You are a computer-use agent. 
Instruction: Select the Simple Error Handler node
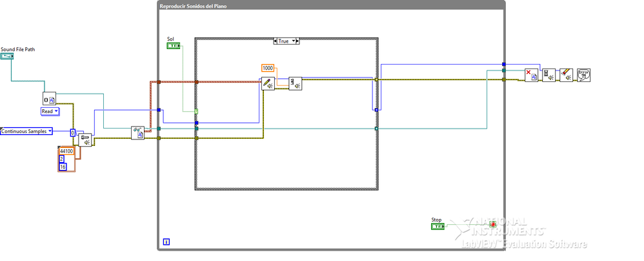tap(583, 75)
